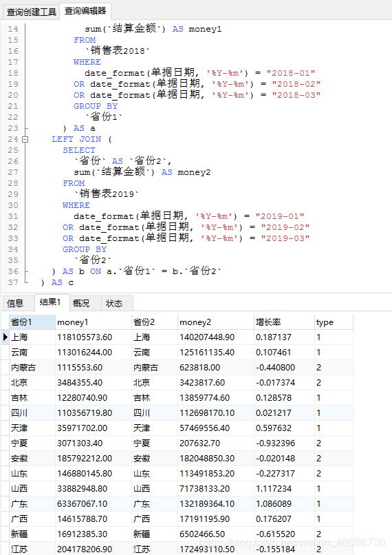The height and width of the screenshot is (555, 392).
Task: Select 吉林 in the 省份1 column
Action: 32,398
